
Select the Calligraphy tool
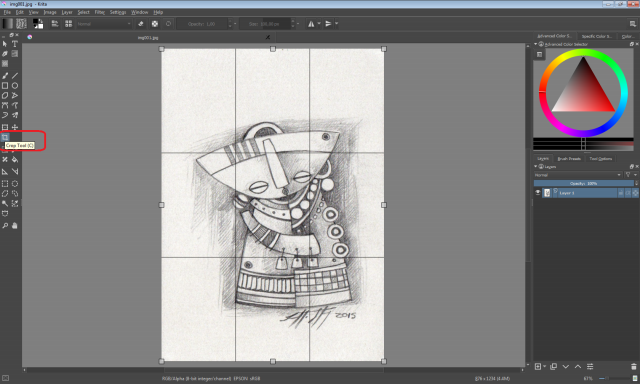coord(5,53)
